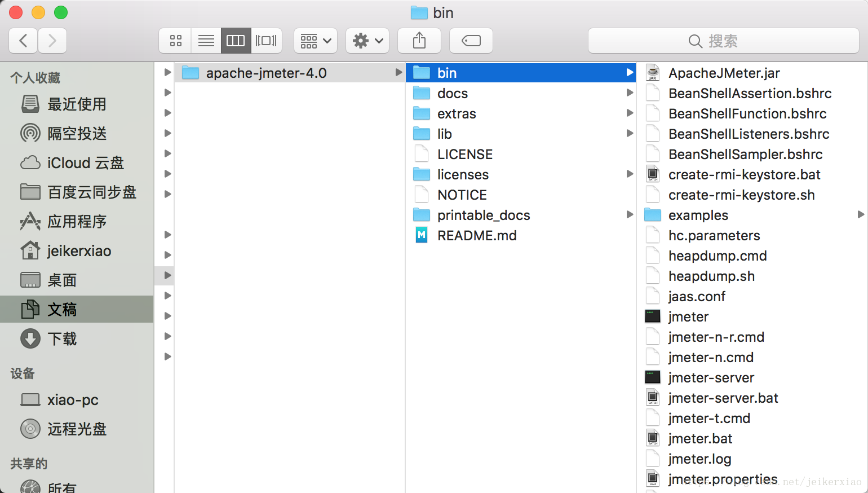Open jeikerxiao home folder in sidebar

click(x=77, y=251)
